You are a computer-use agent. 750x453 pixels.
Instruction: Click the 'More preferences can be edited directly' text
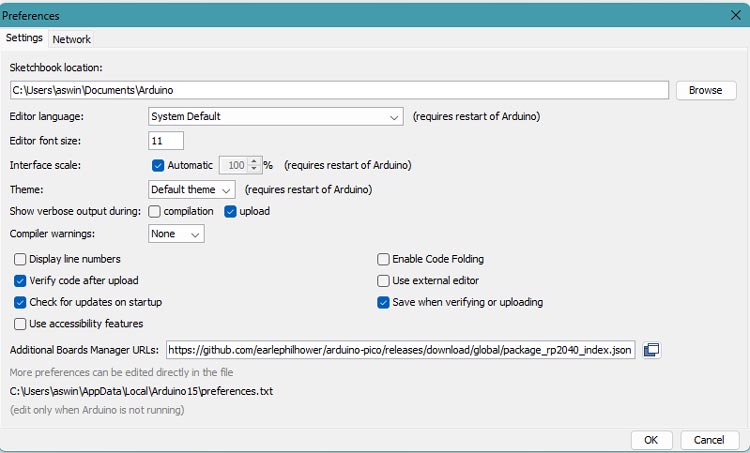point(121,372)
